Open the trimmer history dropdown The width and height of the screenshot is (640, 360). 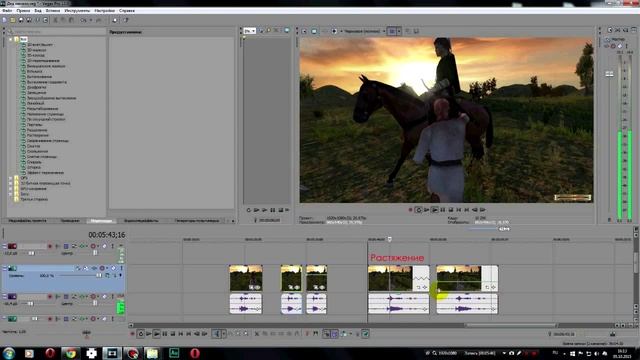pos(250,31)
